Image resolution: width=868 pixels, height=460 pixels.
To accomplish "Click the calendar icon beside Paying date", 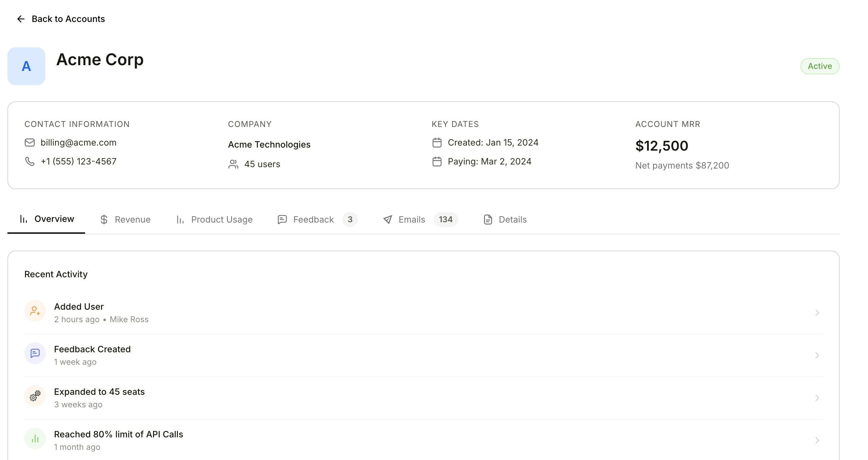I will (x=437, y=161).
